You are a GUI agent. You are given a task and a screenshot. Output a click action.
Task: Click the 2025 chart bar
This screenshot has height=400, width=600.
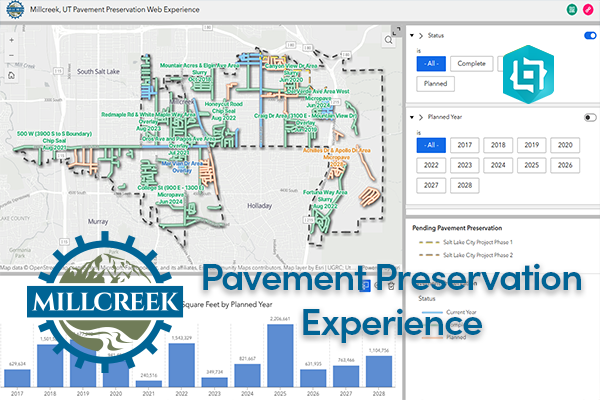point(280,356)
